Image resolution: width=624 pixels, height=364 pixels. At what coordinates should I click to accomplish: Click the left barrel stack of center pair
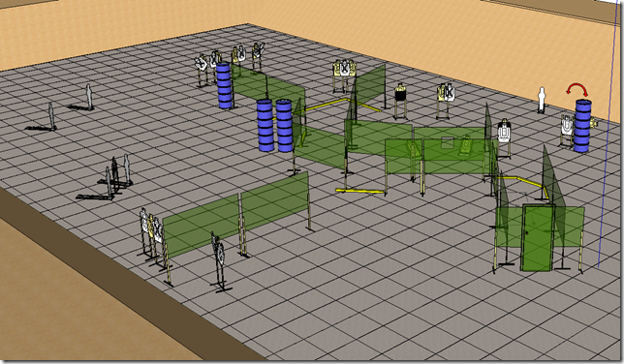[265, 125]
